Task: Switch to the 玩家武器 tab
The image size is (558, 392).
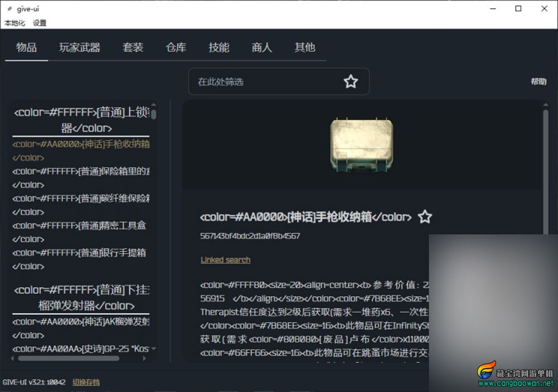Action: pyautogui.click(x=80, y=47)
